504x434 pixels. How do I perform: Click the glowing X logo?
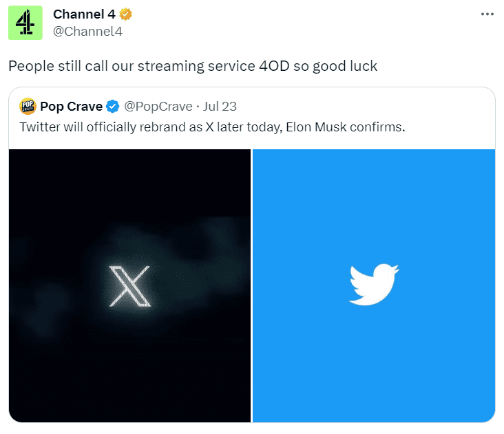(x=129, y=286)
